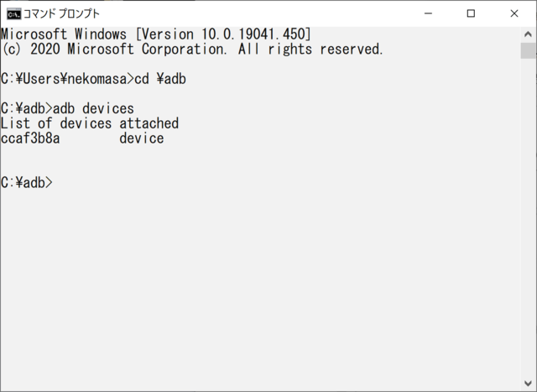Click the scrollbar down arrow
This screenshot has height=392, width=537.
[528, 383]
